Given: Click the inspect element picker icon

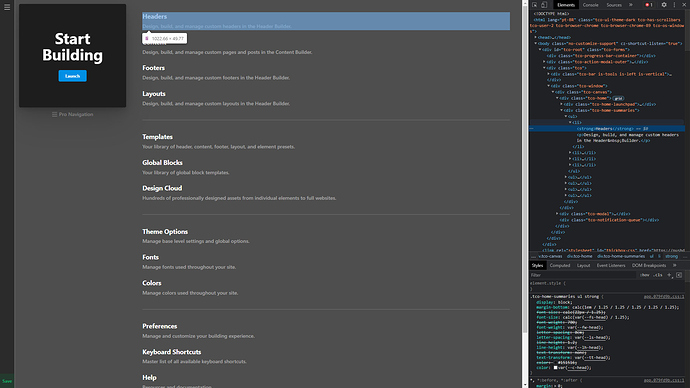Looking at the screenshot, I should tap(535, 5).
